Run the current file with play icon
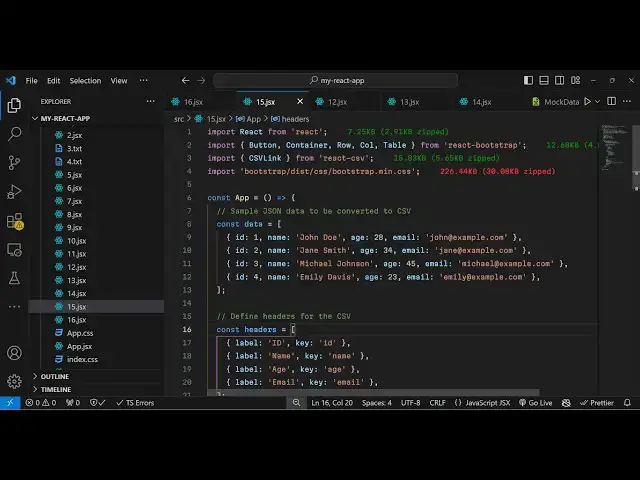The width and height of the screenshot is (640, 480). click(587, 101)
